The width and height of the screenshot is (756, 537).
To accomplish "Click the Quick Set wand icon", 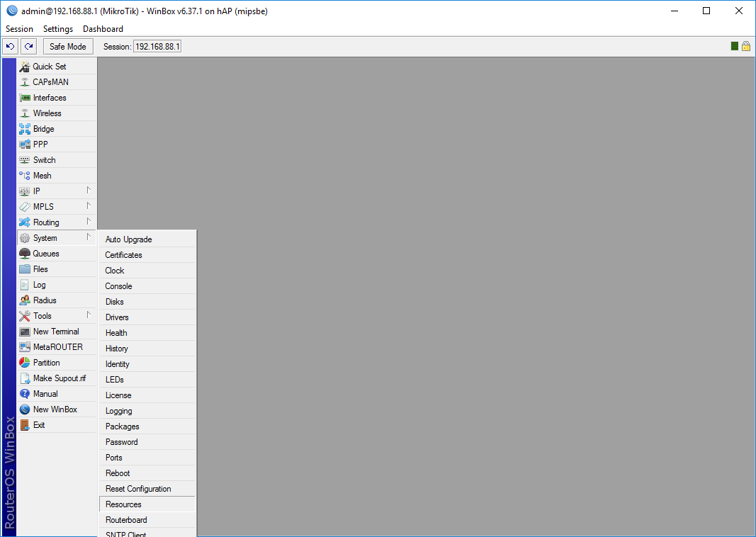I will pos(25,67).
